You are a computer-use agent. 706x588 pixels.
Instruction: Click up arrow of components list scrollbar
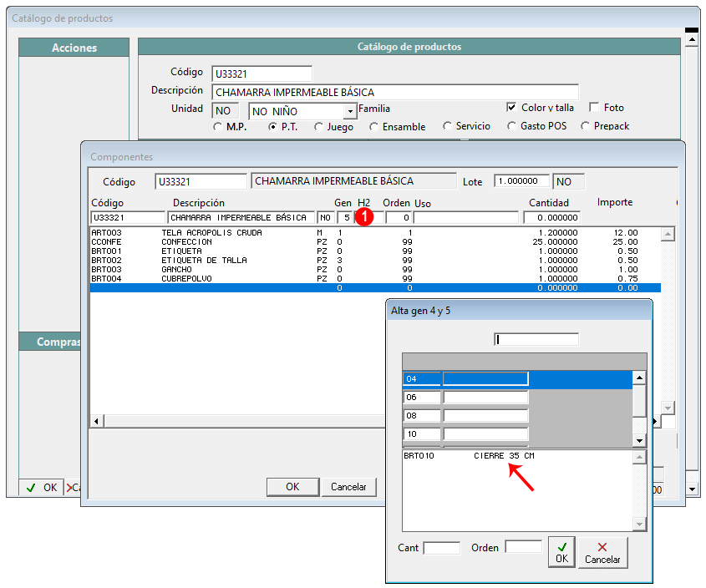[668, 234]
